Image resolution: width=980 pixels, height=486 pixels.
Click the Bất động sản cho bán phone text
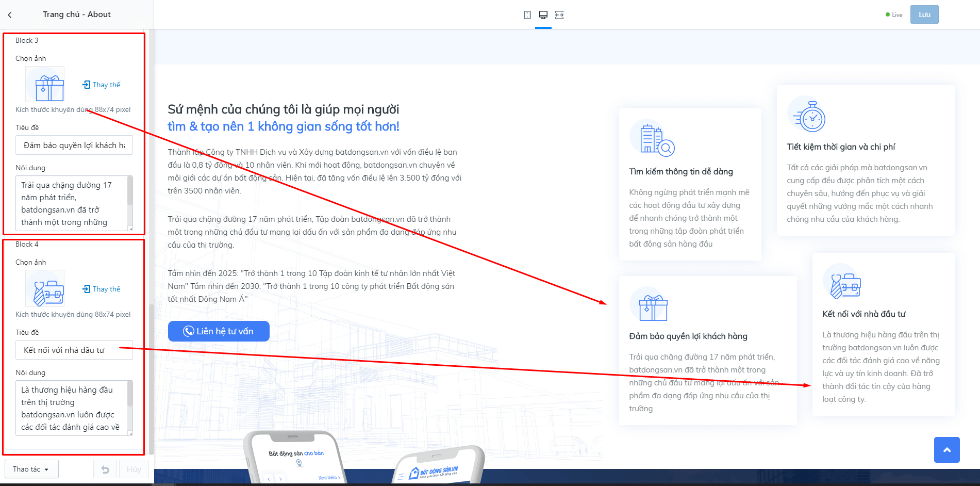[x=296, y=453]
